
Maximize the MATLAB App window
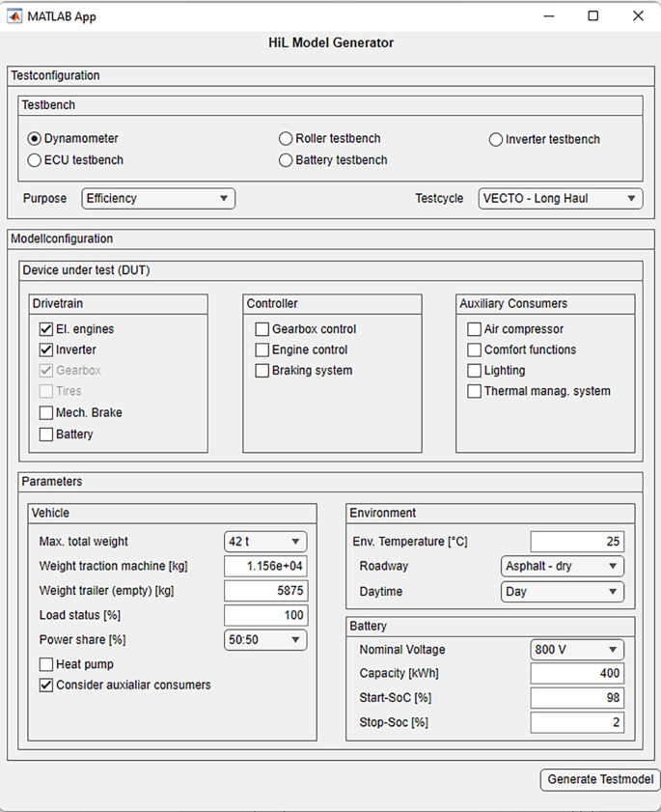593,16
